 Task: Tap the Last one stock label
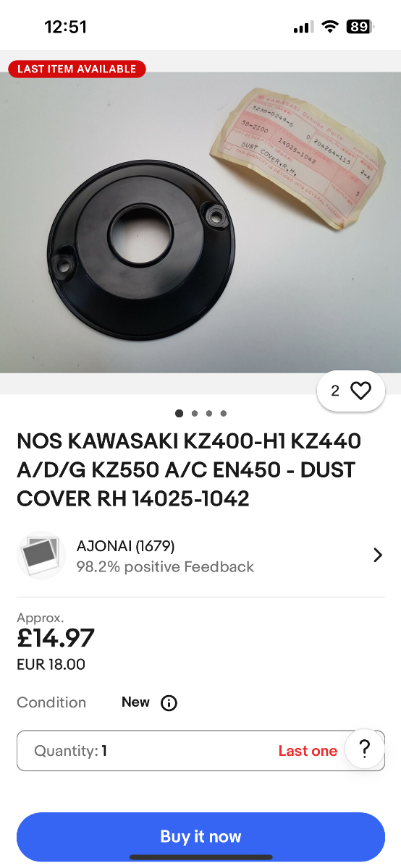click(308, 751)
